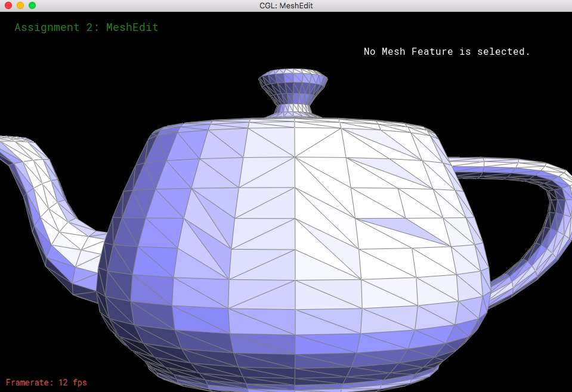Select the teapot lid knob mesh
The width and height of the screenshot is (572, 392).
pos(293,92)
